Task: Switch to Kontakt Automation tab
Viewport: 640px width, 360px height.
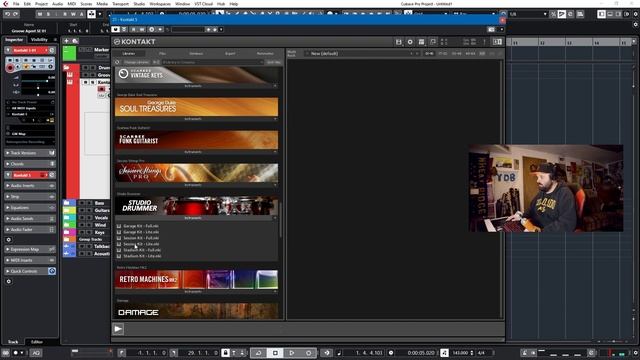Action: point(265,53)
